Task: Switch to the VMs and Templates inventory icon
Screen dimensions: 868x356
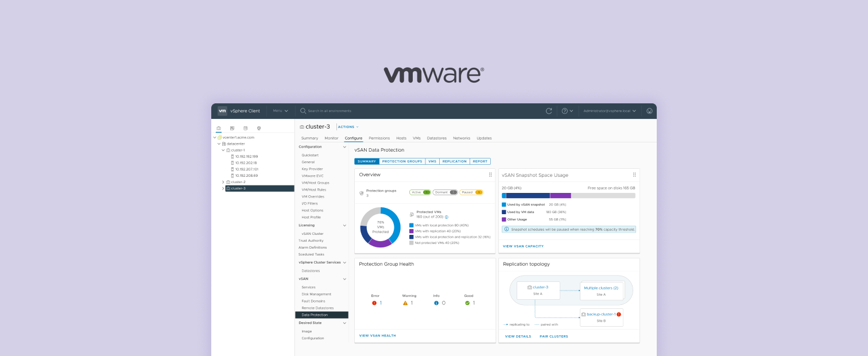Action: (x=232, y=128)
